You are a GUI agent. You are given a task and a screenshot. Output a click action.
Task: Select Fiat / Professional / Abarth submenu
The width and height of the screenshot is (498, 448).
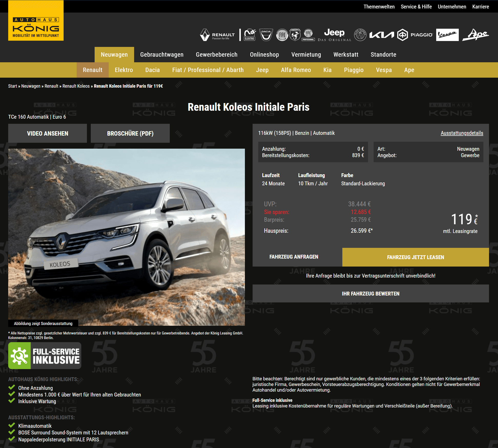(208, 70)
